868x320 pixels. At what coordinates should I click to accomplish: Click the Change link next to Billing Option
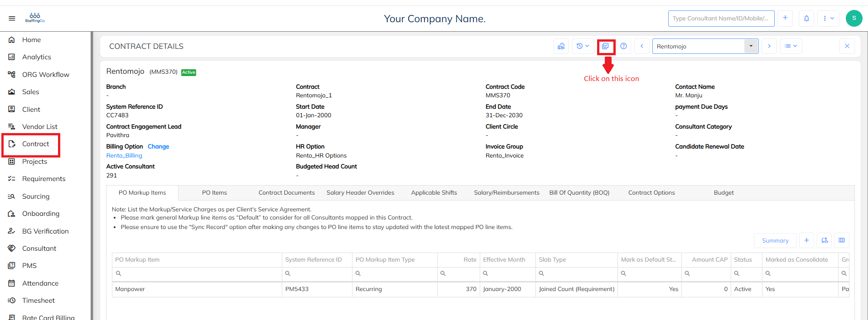[159, 147]
